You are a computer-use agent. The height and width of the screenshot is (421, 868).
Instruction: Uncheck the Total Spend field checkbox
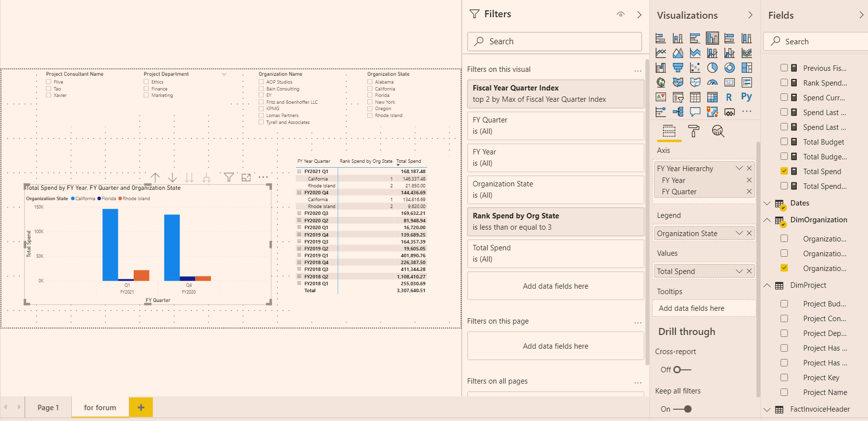[x=784, y=171]
